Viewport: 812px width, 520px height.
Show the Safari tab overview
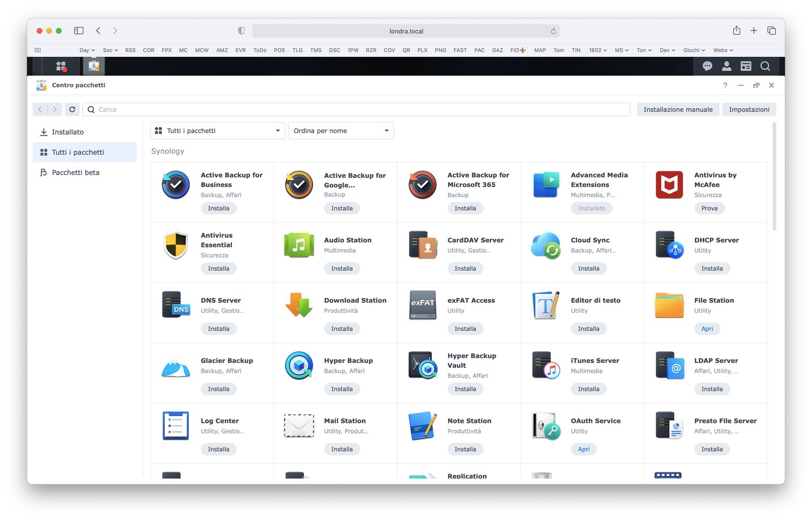tap(771, 30)
